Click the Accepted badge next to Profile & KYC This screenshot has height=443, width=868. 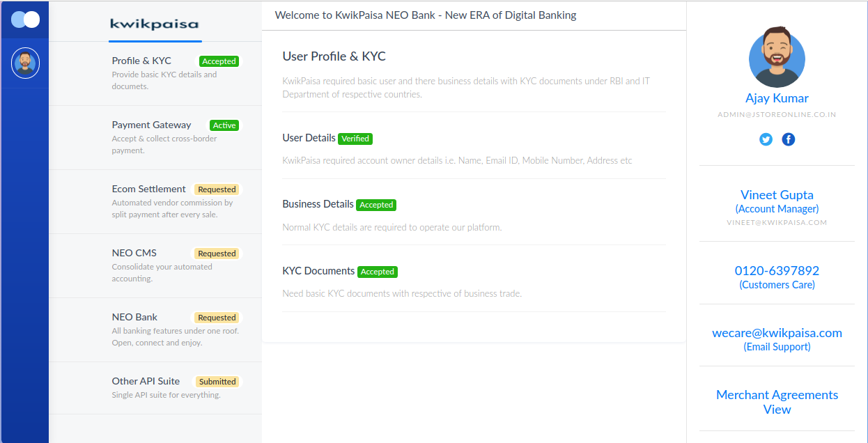[219, 61]
